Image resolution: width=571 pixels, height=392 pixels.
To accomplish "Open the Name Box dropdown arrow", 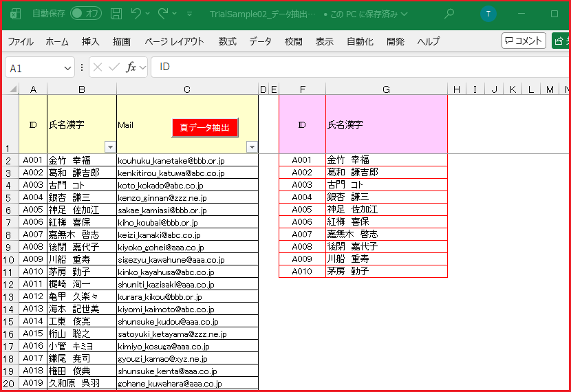I will tap(67, 68).
